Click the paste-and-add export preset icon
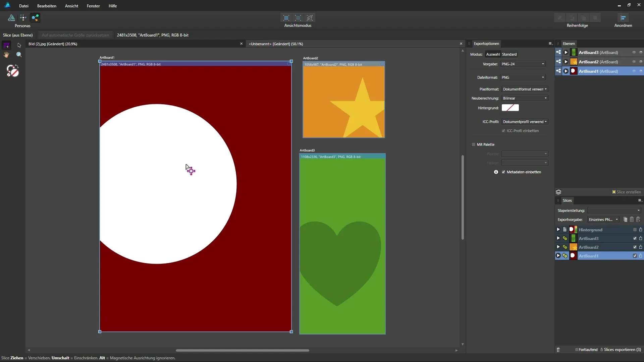This screenshot has width=644, height=362. coord(638,220)
